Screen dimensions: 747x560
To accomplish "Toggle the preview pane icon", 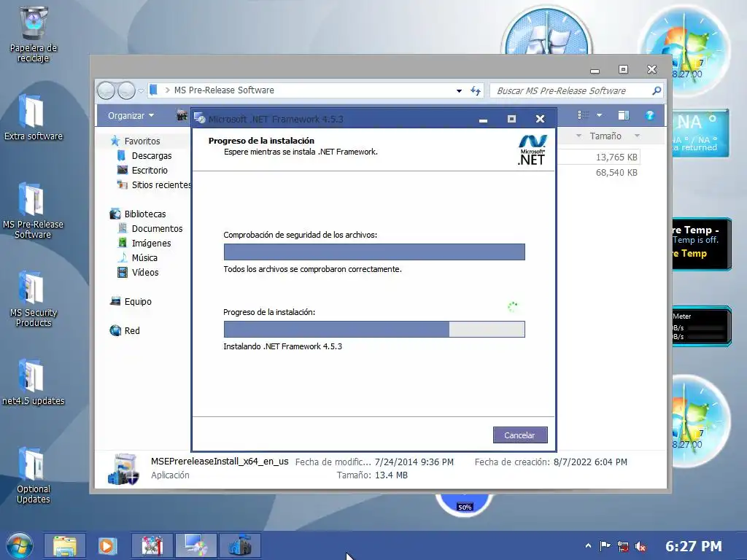I will pos(624,115).
